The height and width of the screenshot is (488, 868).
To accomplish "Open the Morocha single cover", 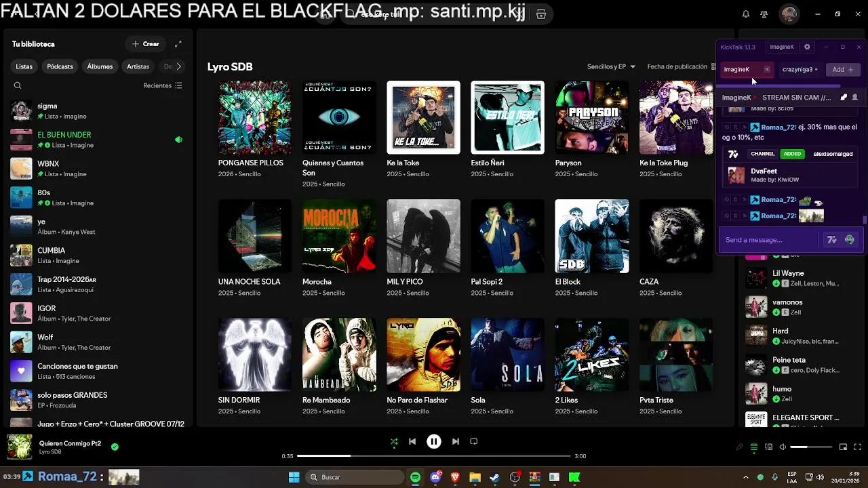I will [x=339, y=236].
